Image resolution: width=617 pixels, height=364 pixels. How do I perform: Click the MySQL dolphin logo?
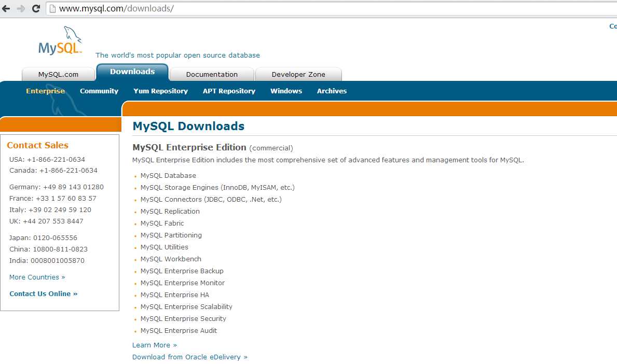(60, 40)
